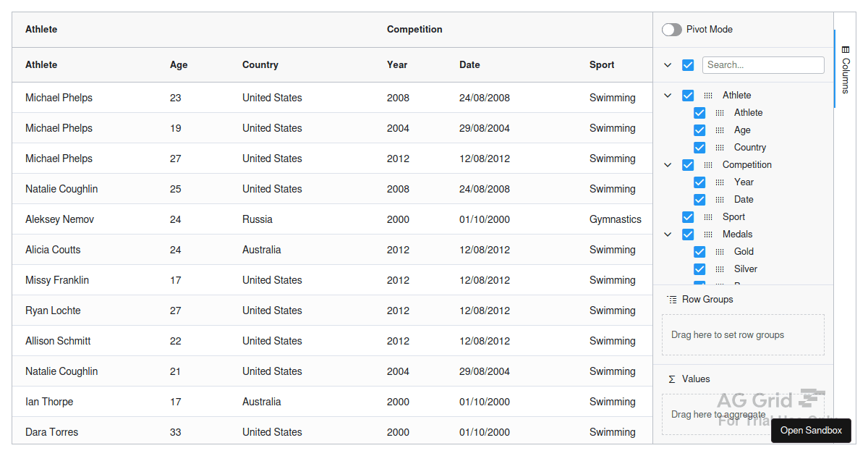Click the drag grip icon next to Year
This screenshot has width=868, height=456.
pos(719,182)
